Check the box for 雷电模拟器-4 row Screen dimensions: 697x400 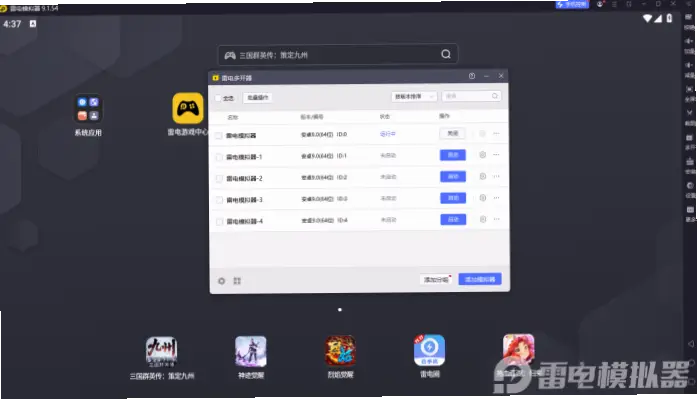point(220,221)
